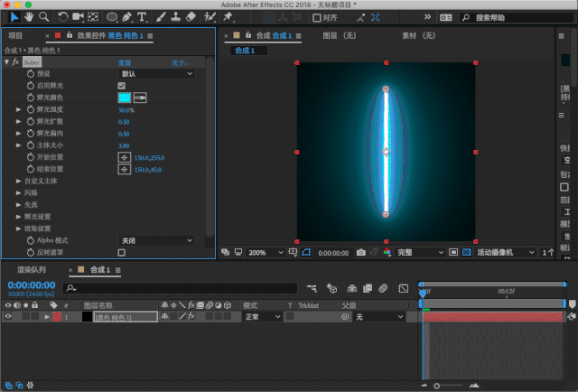Select the Hand tool in toolbar
578x392 pixels.
tap(29, 16)
